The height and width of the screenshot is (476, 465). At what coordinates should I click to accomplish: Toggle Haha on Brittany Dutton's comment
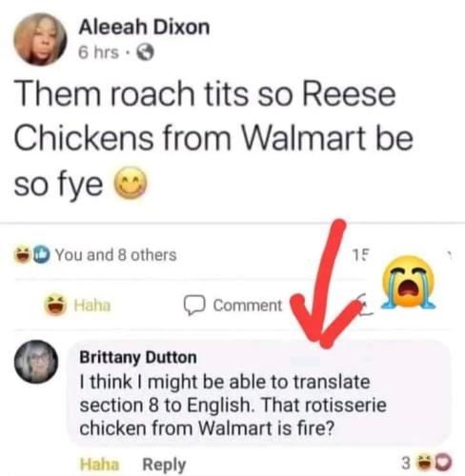coord(99,465)
